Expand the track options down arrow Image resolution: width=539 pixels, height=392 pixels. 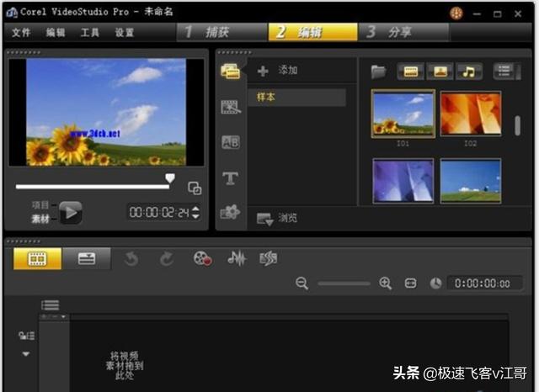coord(25,354)
